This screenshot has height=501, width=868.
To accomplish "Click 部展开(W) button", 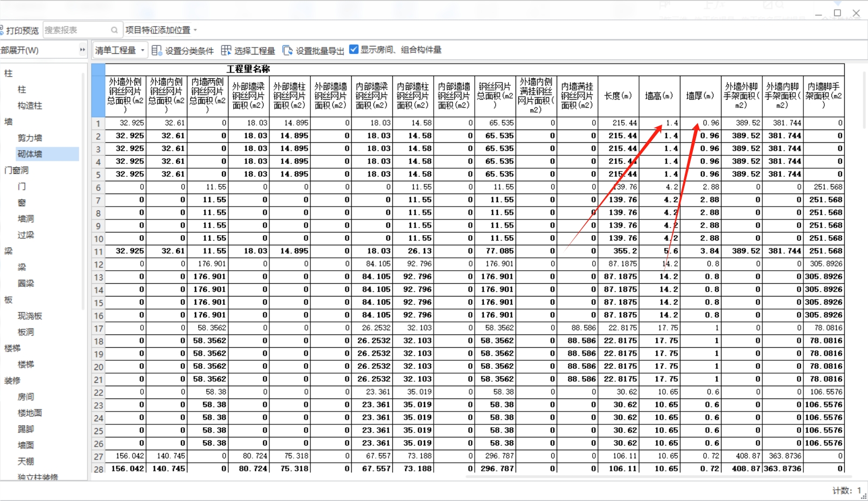I will pos(19,50).
